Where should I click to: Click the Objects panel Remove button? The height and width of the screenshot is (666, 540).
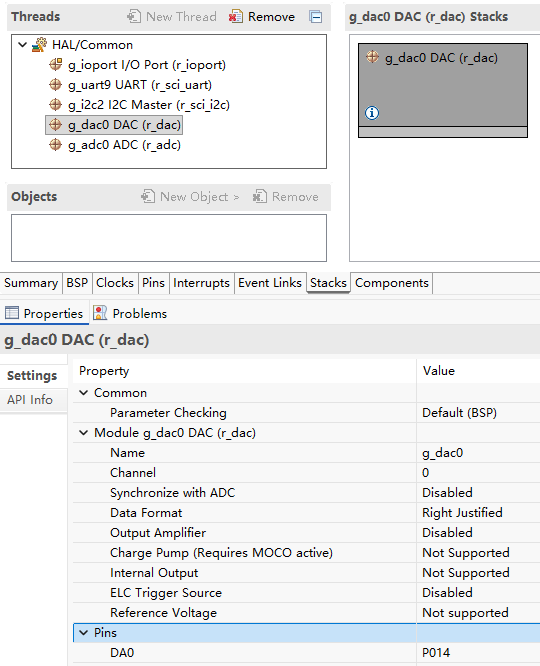point(286,197)
